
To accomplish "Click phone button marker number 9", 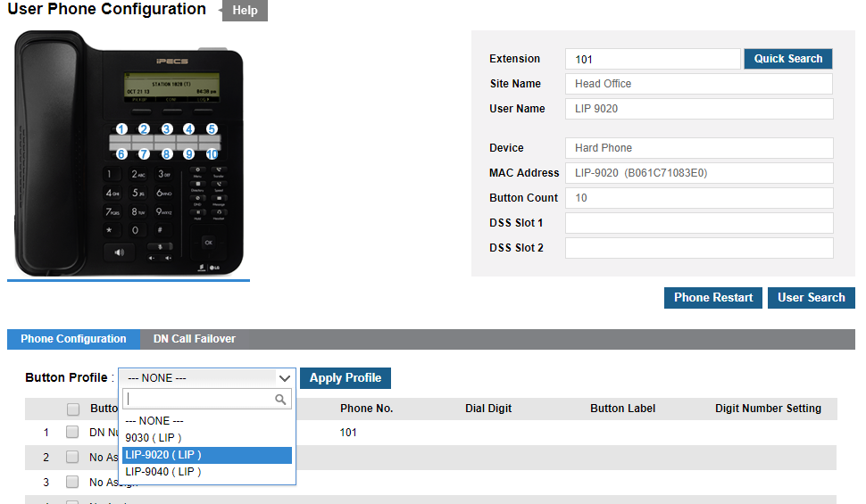I will [189, 154].
